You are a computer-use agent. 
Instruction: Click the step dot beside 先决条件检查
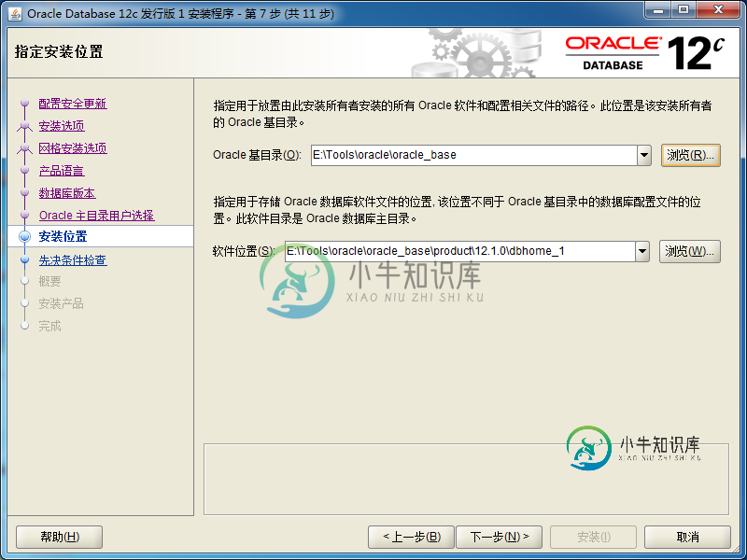coord(25,260)
